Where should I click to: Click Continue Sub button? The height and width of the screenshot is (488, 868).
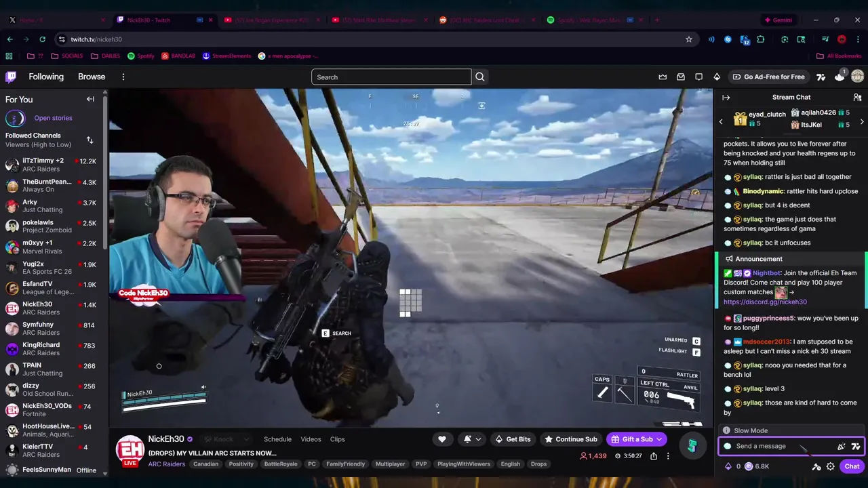tap(570, 439)
